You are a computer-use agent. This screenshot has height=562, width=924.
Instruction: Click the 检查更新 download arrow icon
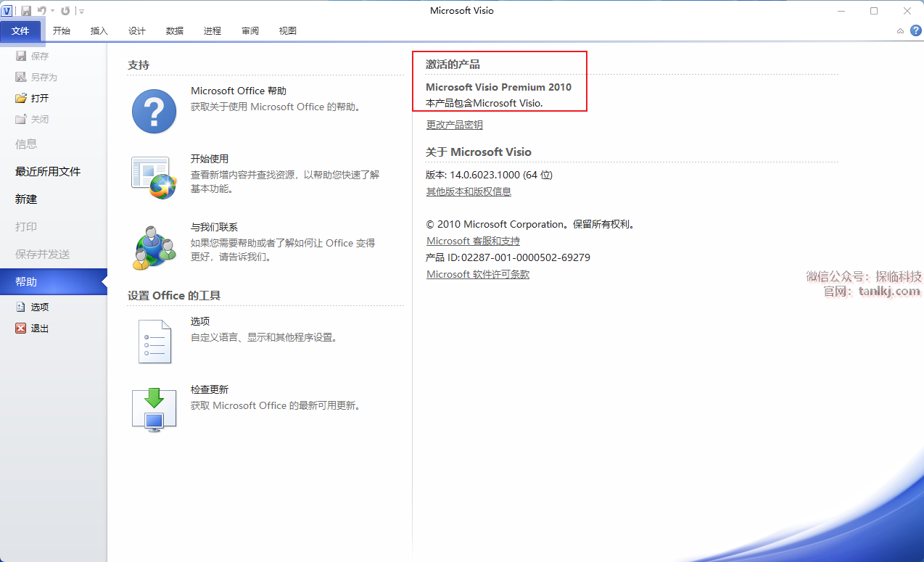(x=154, y=409)
